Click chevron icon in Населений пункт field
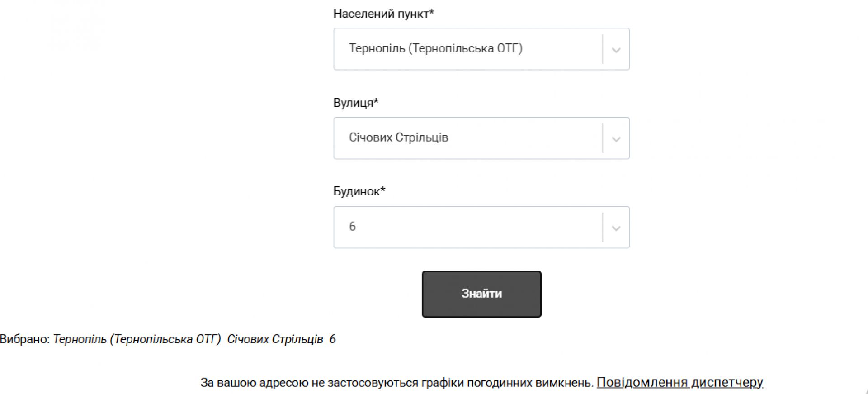Image resolution: width=868 pixels, height=394 pixels. (x=616, y=50)
